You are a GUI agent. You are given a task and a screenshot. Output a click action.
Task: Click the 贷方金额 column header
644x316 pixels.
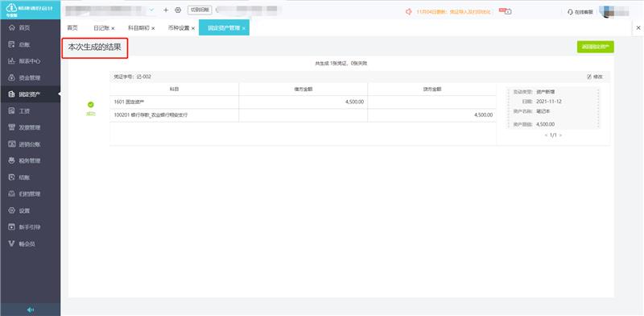click(432, 89)
